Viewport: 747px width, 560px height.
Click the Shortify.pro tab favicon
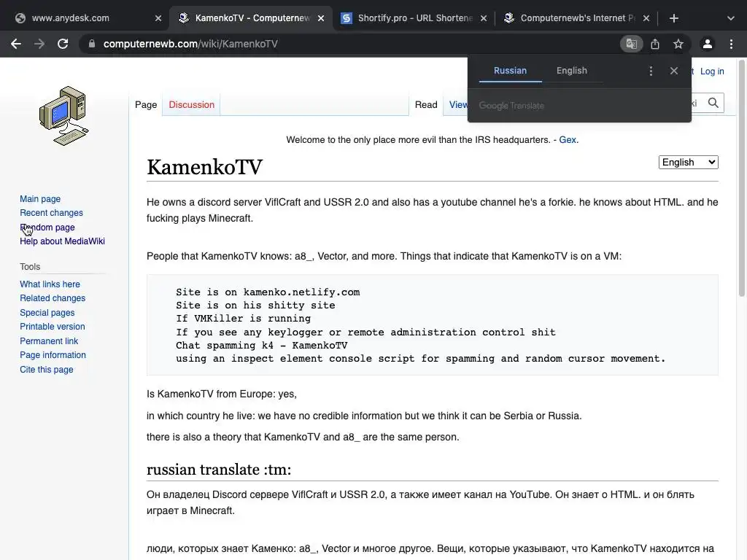tap(347, 18)
